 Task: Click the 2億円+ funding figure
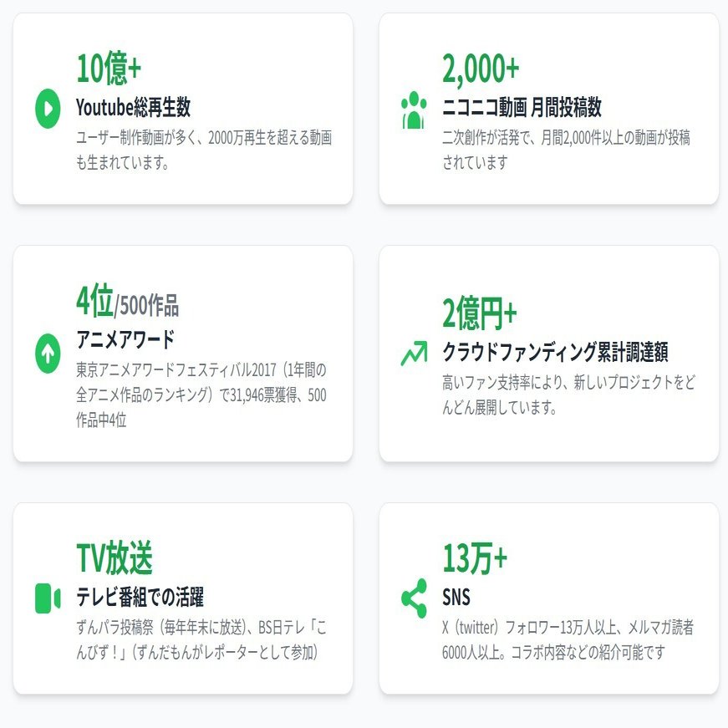click(479, 313)
